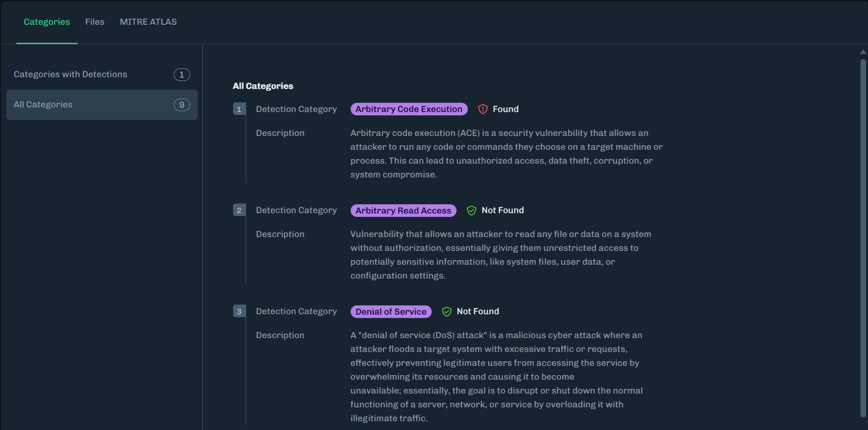The height and width of the screenshot is (430, 868).
Task: Click the All Categories heading
Action: pos(263,86)
